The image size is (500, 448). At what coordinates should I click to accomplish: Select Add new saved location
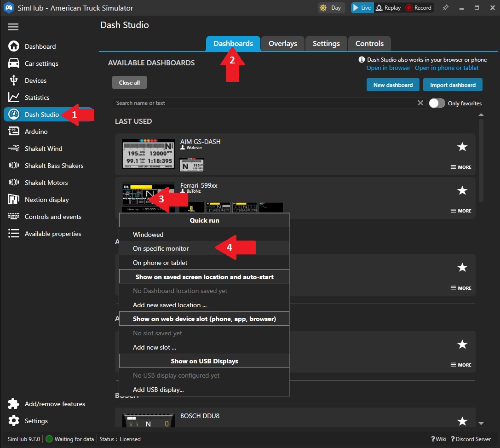(x=204, y=305)
